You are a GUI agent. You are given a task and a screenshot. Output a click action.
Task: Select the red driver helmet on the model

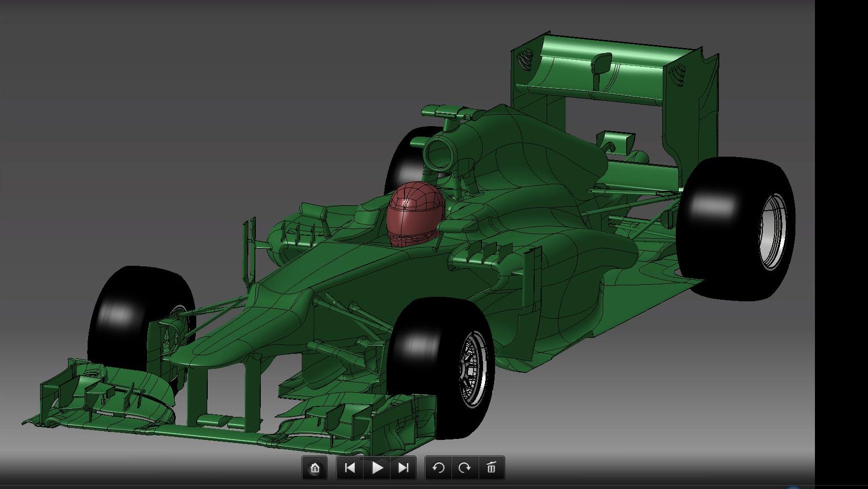[x=413, y=215]
